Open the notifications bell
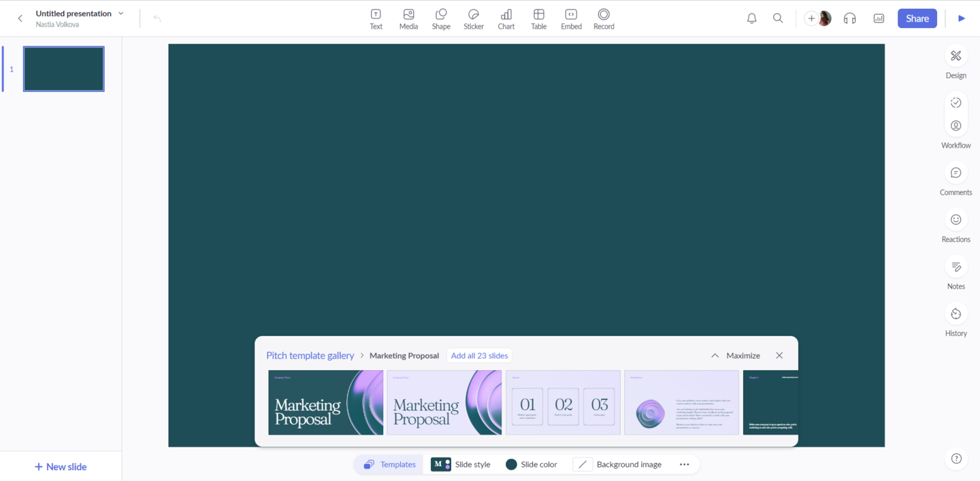The height and width of the screenshot is (481, 980). (x=751, y=18)
